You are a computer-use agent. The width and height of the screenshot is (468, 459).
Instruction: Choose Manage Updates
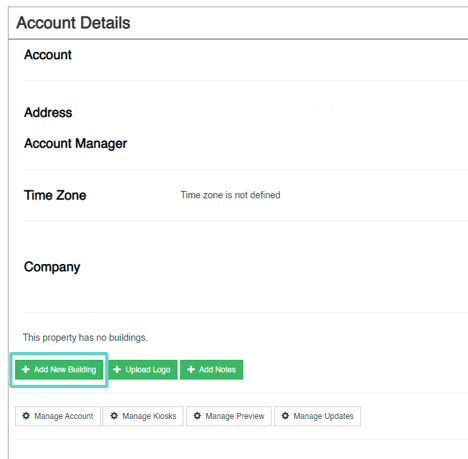coord(317,416)
